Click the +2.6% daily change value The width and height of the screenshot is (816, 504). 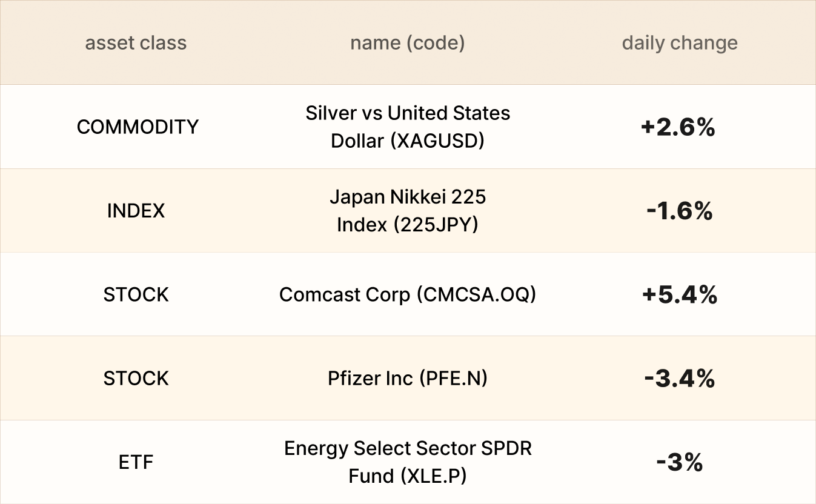[x=678, y=127]
